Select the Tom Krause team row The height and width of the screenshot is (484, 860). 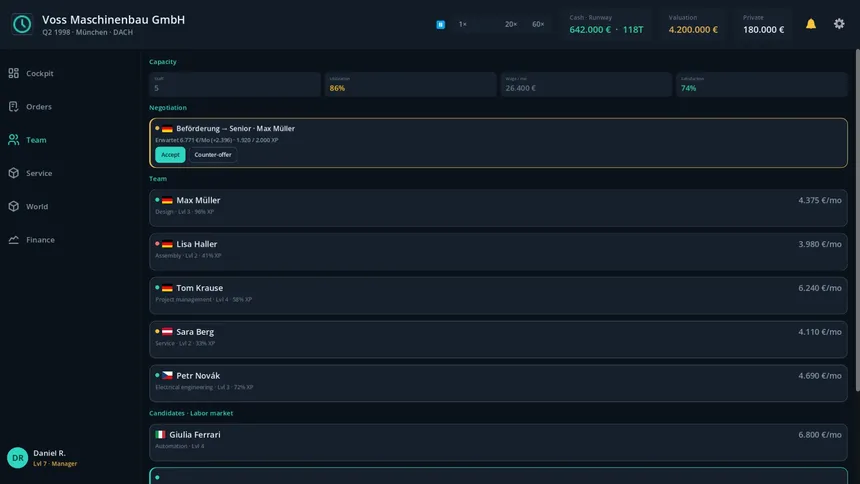[x=498, y=296]
